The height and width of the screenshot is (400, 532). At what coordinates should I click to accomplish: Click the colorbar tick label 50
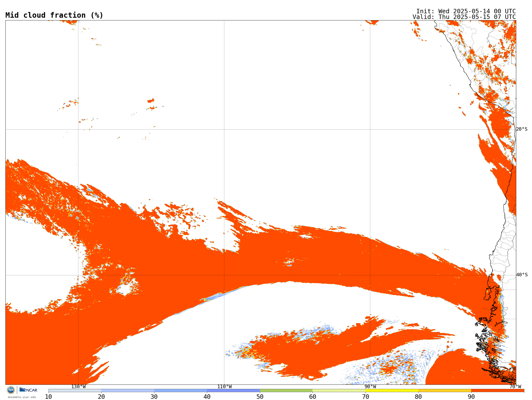coord(260,397)
